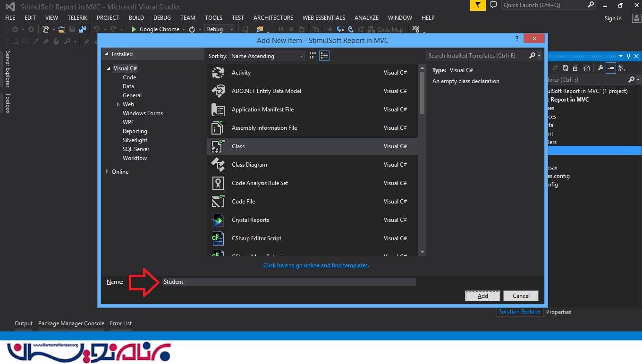Viewport: 642px width, 364px height.
Task: Choose the Class Diagram template icon
Action: [218, 165]
